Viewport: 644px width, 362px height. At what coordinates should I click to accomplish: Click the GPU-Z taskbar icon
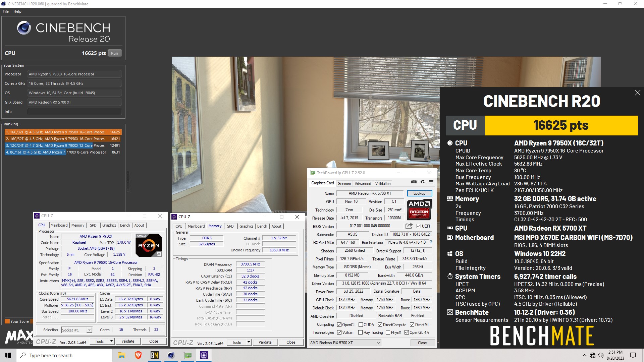pos(187,355)
